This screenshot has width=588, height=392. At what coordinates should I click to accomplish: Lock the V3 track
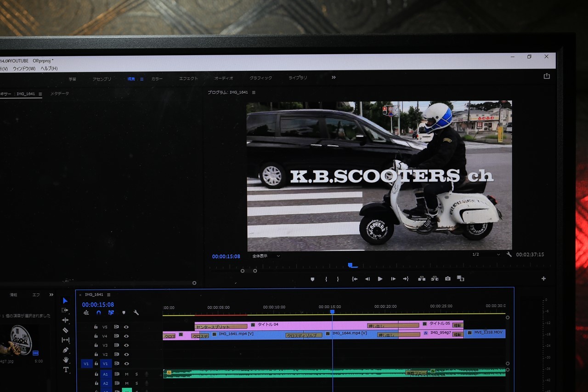tap(96, 346)
